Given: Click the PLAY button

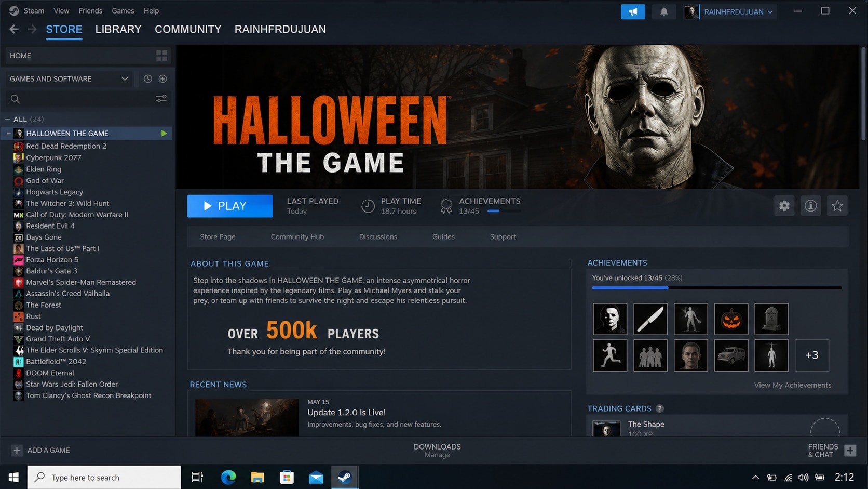Looking at the screenshot, I should [x=230, y=206].
